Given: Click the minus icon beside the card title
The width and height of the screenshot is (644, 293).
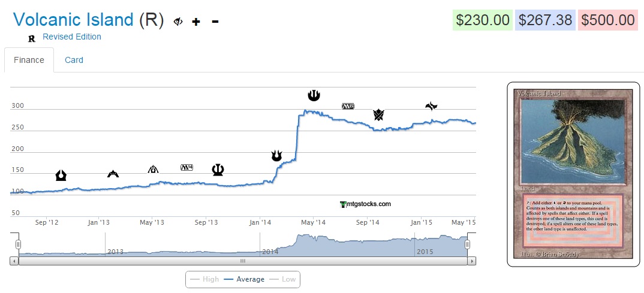Looking at the screenshot, I should (x=215, y=22).
